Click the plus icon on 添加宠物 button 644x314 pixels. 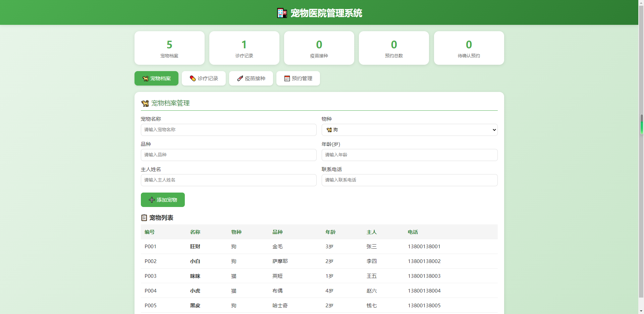point(152,200)
